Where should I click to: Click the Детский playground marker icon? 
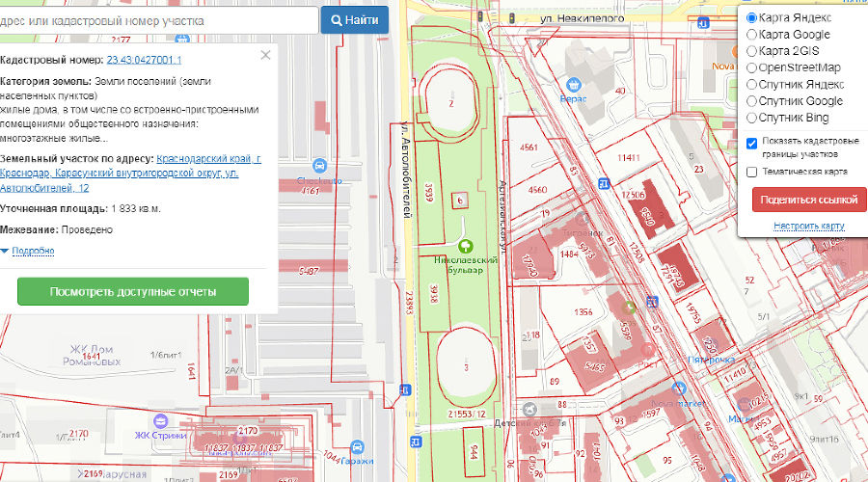[528, 409]
